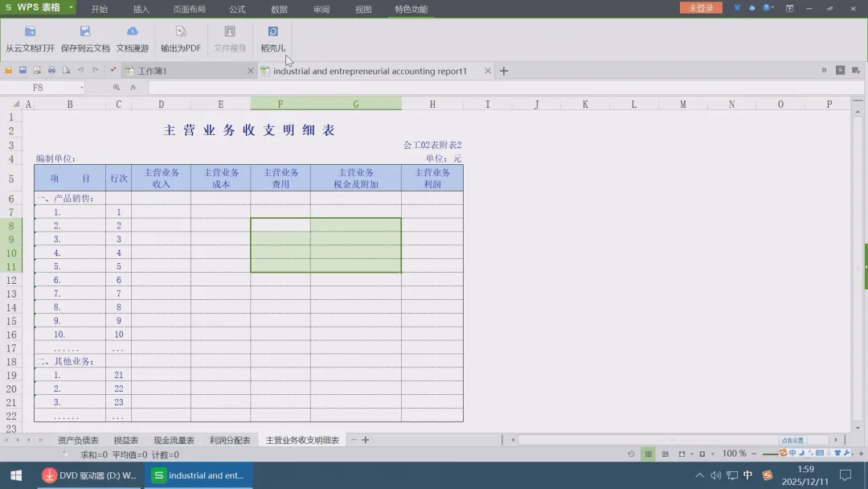The image size is (868, 489).
Task: Open the 审阅 ribbon tab
Action: pos(321,10)
